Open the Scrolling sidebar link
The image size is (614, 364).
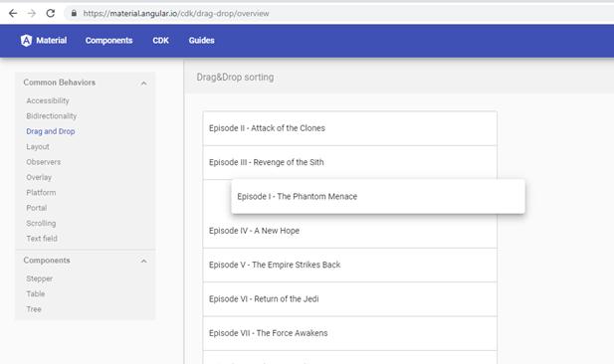[41, 223]
